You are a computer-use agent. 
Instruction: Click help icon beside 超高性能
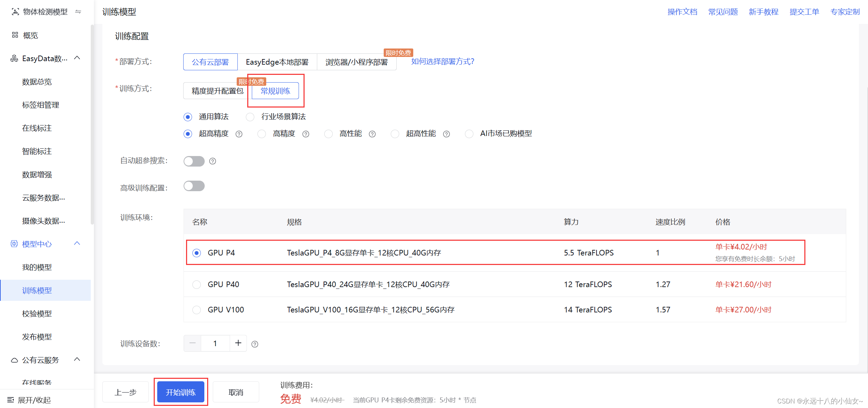click(447, 134)
